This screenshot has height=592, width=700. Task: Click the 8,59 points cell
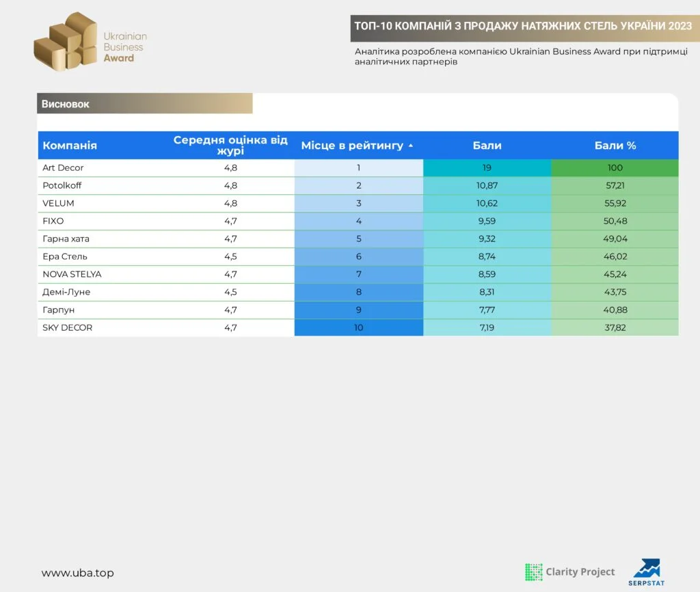tap(487, 274)
